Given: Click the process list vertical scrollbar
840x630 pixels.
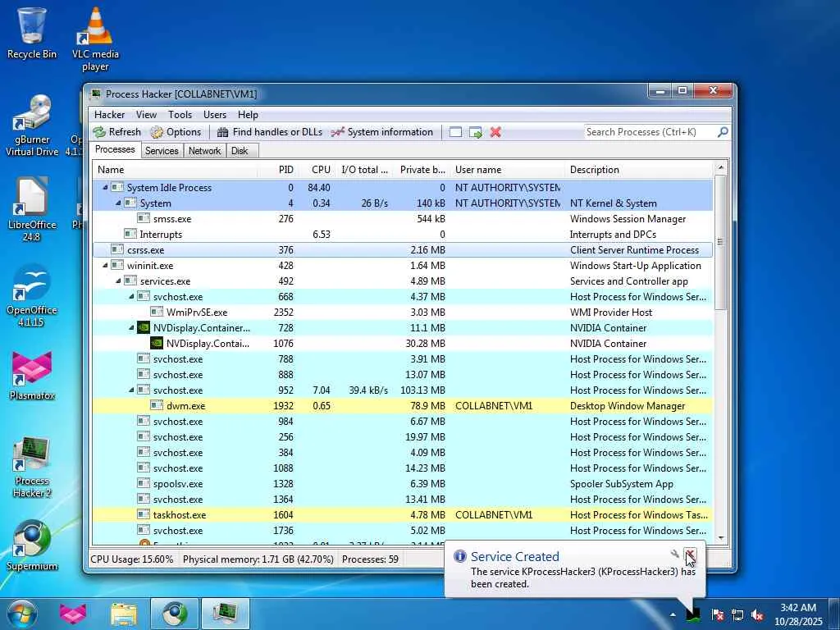Looking at the screenshot, I should pyautogui.click(x=720, y=242).
